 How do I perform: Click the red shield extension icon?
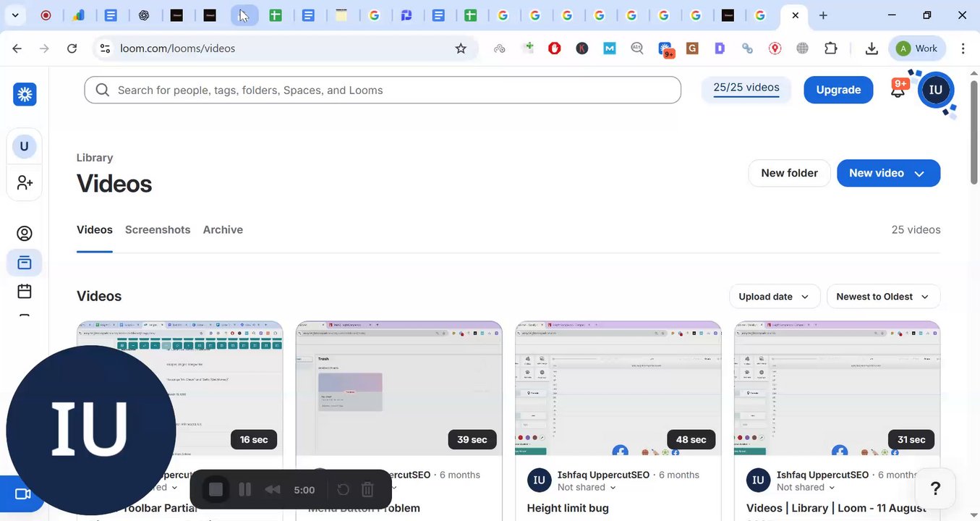tap(555, 48)
